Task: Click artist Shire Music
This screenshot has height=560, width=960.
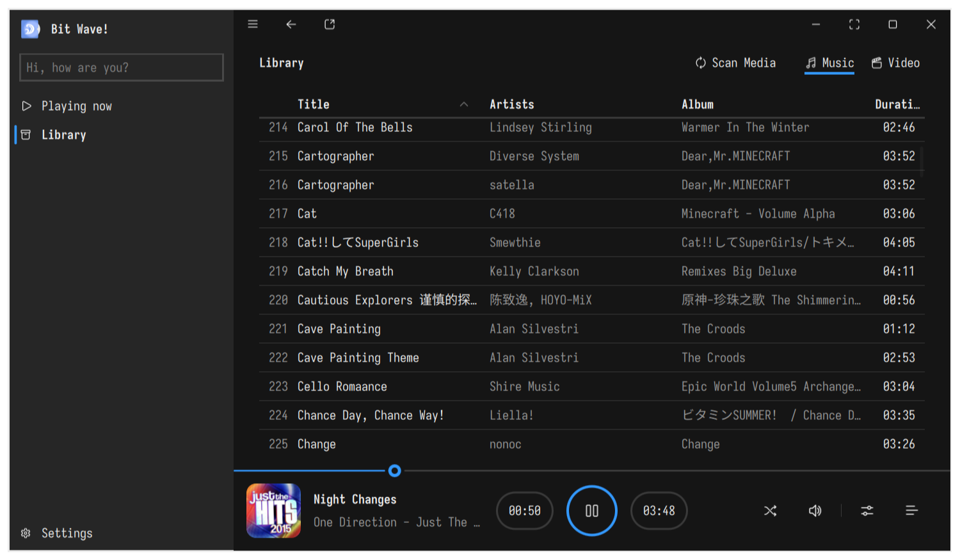Action: [525, 387]
